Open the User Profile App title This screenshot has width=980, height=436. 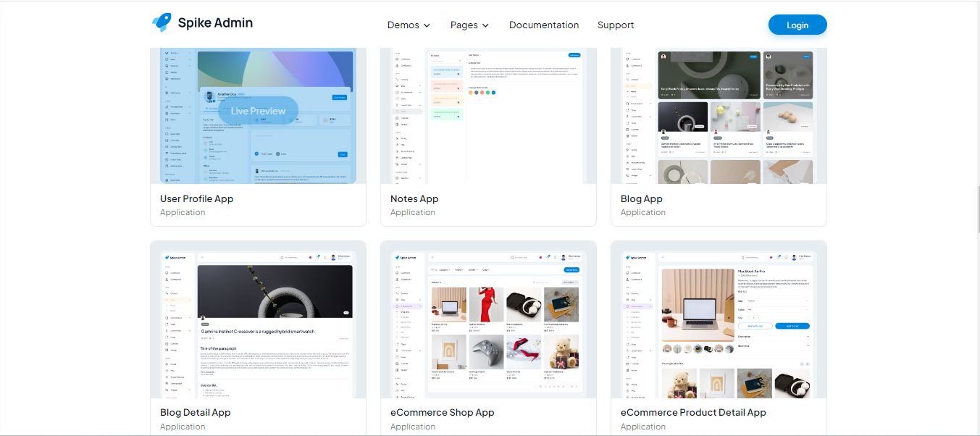coord(196,198)
